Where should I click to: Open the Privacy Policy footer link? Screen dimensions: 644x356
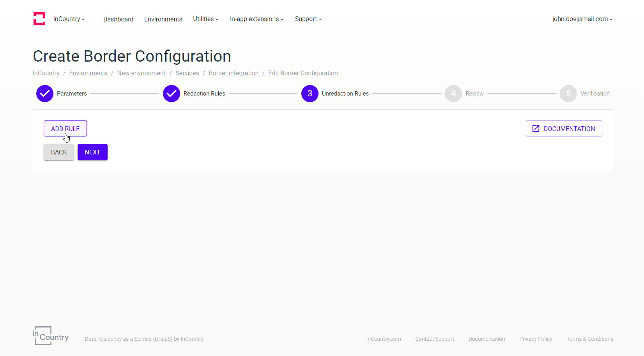coord(536,339)
